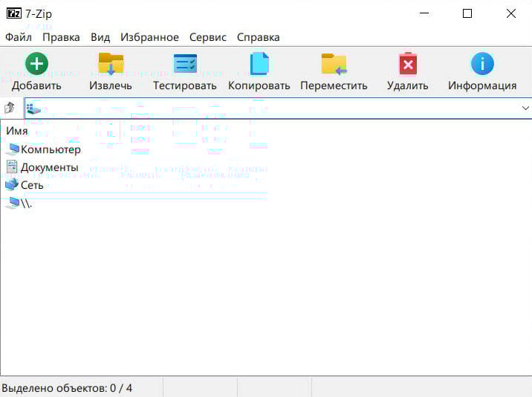Image resolution: width=532 pixels, height=397 pixels.
Task: Click the Извлечь (Extract) folder icon
Action: click(111, 63)
